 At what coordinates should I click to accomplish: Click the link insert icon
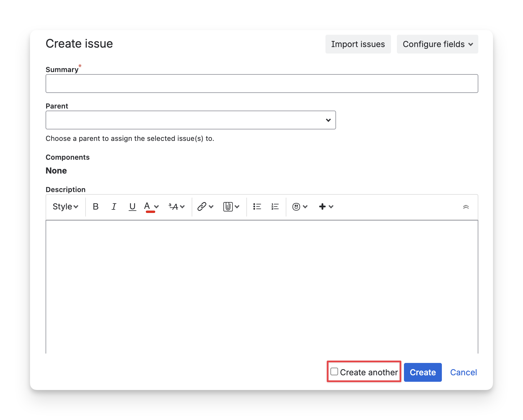(x=202, y=207)
